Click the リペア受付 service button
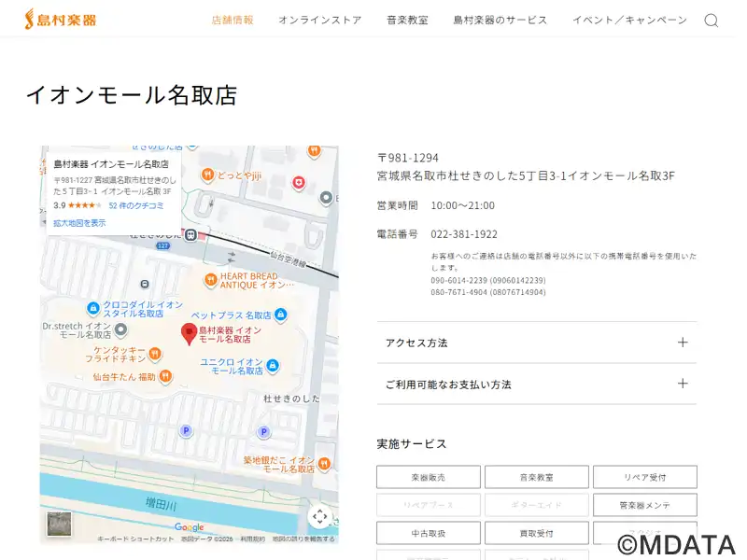 [644, 477]
